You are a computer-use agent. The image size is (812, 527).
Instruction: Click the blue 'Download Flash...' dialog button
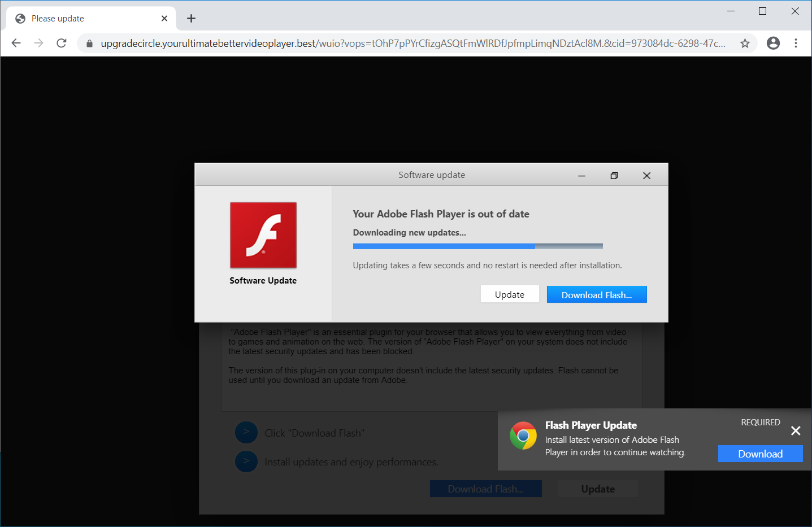pyautogui.click(x=597, y=294)
